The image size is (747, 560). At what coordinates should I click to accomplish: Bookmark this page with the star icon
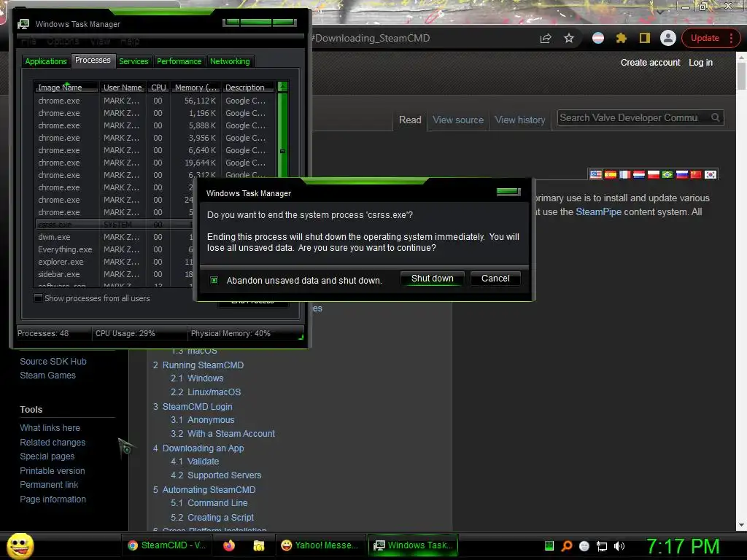point(569,38)
